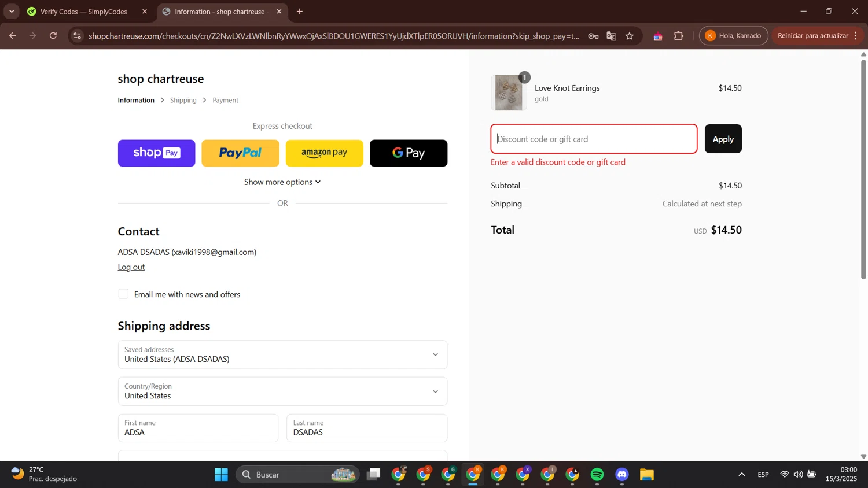Close the Information shop chartreuse tab
Screen dimensions: 868x488
pyautogui.click(x=279, y=12)
